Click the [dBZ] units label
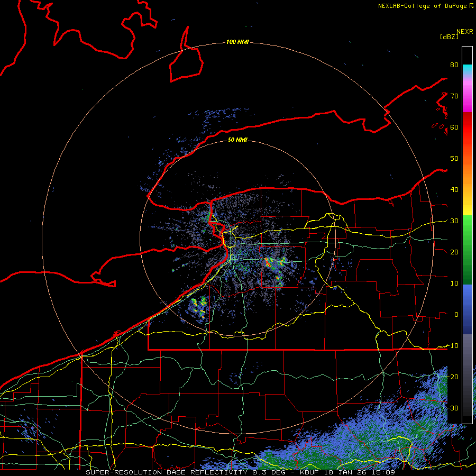 pyautogui.click(x=449, y=36)
